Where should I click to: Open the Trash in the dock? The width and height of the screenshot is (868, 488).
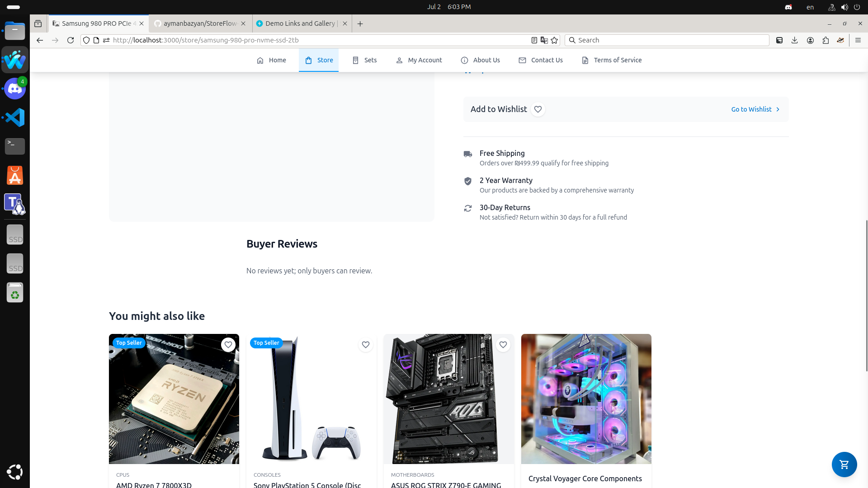pyautogui.click(x=15, y=292)
